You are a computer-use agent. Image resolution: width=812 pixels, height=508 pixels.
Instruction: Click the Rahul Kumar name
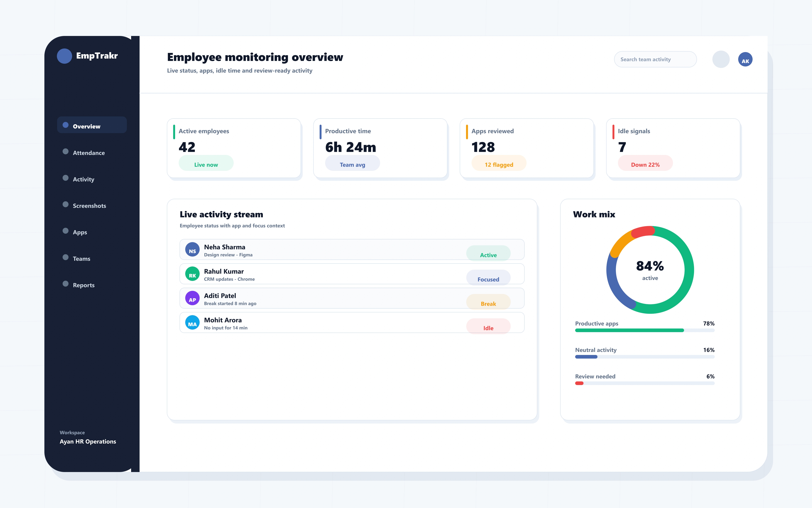(224, 271)
